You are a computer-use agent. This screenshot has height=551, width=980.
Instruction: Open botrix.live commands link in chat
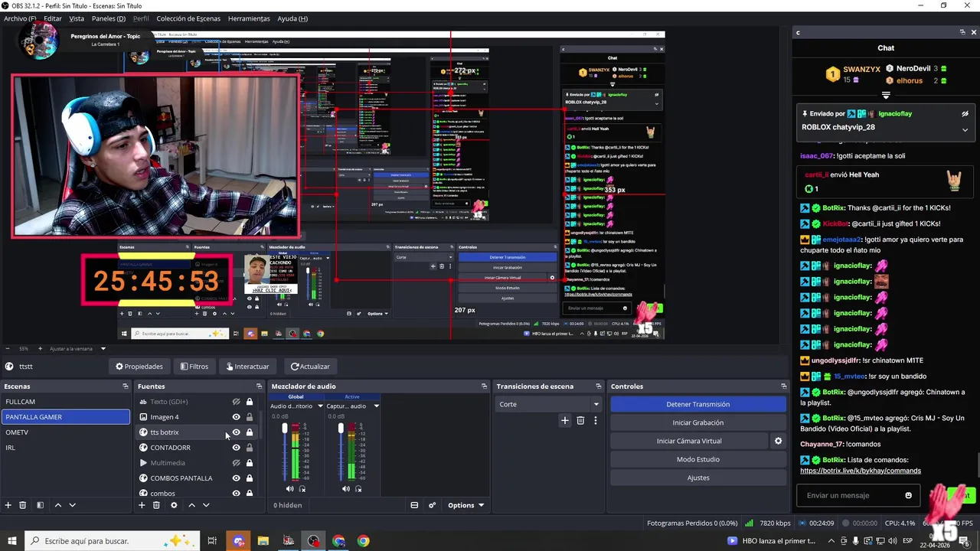pos(861,471)
